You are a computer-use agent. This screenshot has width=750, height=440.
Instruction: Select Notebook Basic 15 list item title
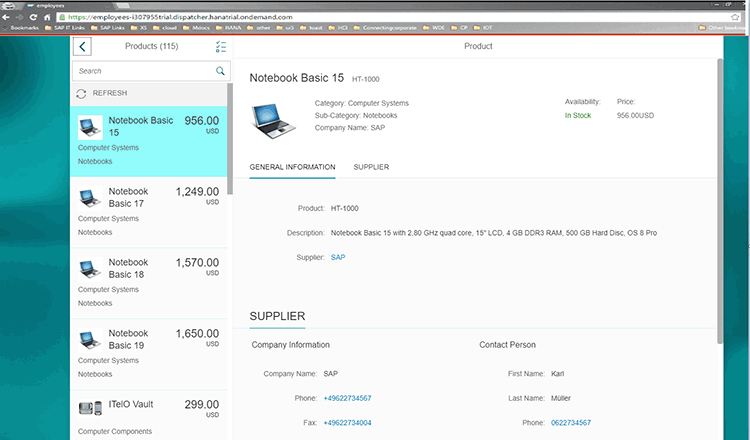click(x=141, y=126)
